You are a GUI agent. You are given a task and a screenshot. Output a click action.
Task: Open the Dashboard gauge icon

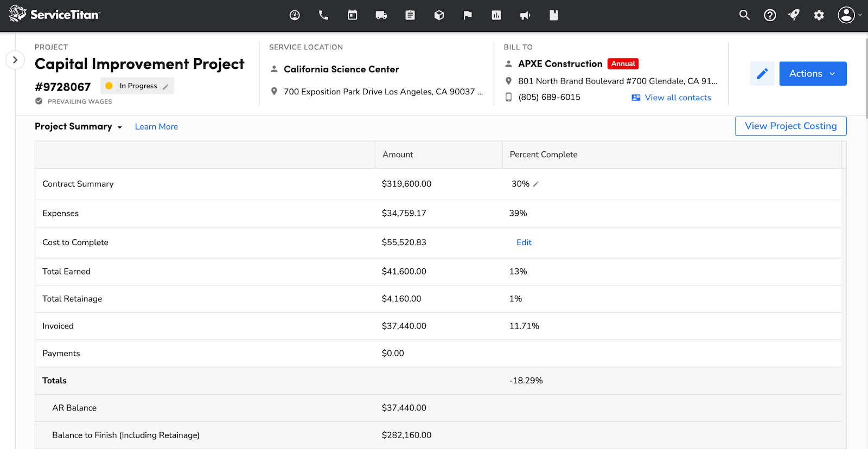tap(295, 15)
